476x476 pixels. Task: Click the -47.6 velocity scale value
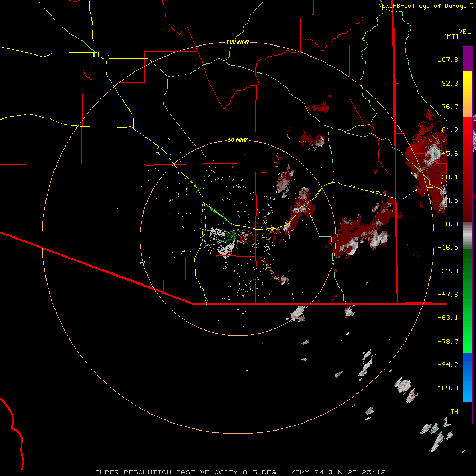pyautogui.click(x=448, y=295)
